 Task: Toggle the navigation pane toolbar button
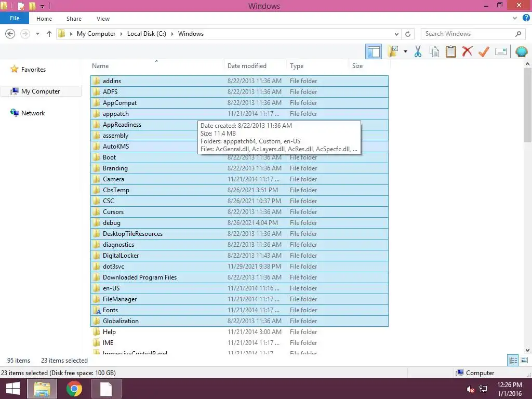374,51
